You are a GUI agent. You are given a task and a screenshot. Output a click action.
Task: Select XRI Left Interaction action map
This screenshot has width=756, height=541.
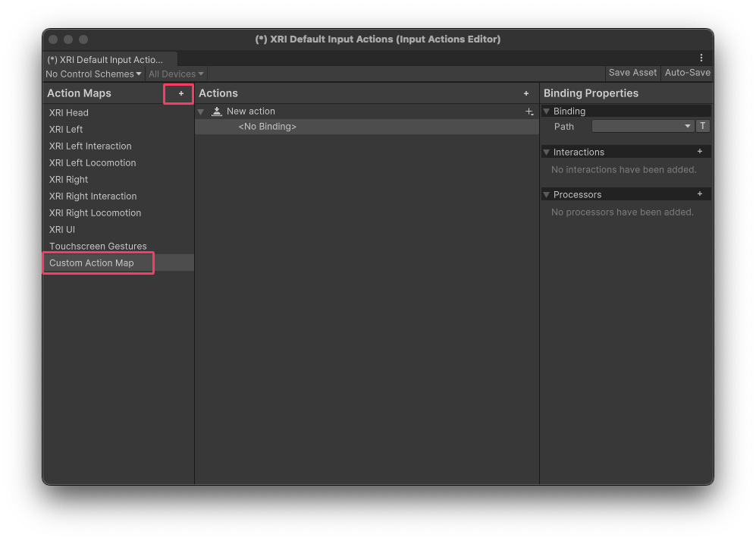(x=118, y=146)
